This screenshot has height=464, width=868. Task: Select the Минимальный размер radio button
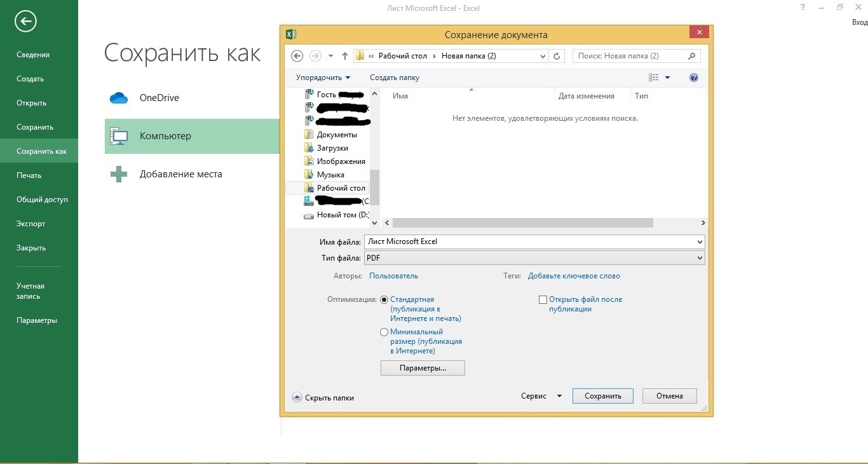tap(384, 332)
